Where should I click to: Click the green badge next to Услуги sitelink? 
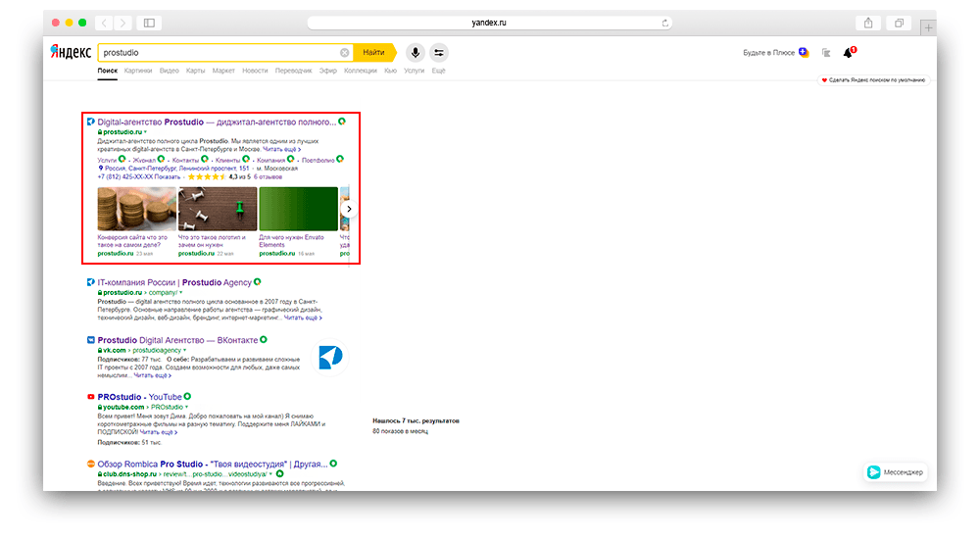(x=122, y=159)
